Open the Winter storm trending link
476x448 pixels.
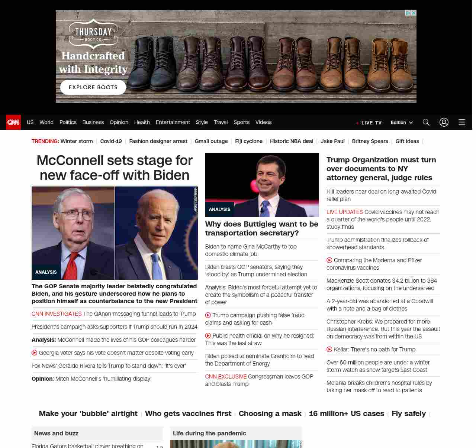click(77, 141)
